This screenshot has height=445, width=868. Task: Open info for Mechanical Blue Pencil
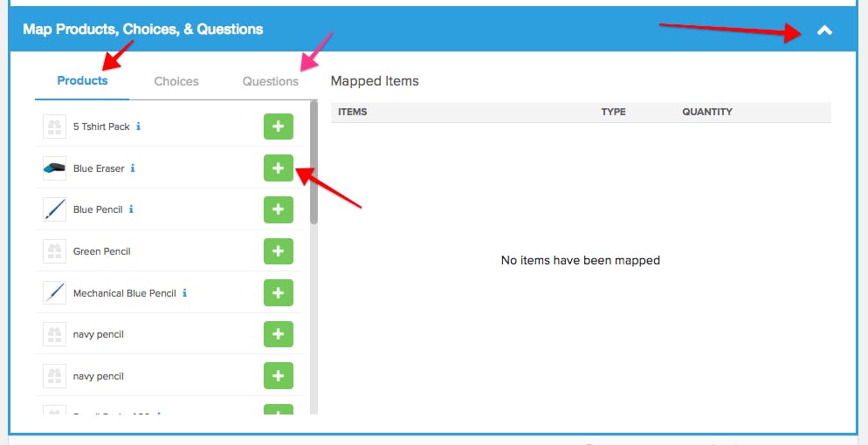click(184, 293)
